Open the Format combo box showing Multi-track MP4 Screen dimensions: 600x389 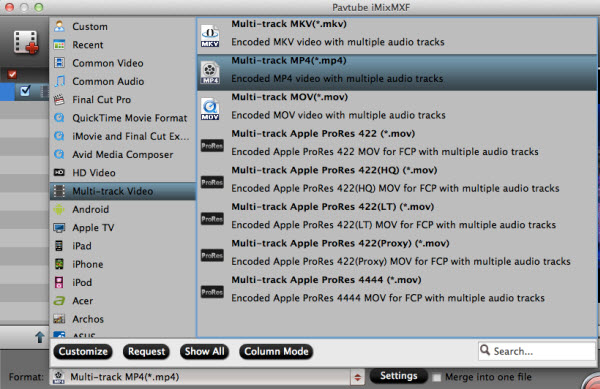pyautogui.click(x=208, y=378)
